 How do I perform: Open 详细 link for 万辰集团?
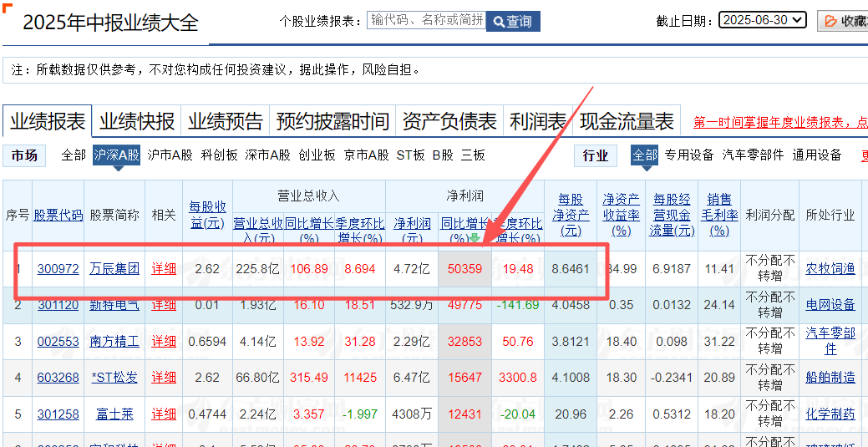click(x=164, y=269)
